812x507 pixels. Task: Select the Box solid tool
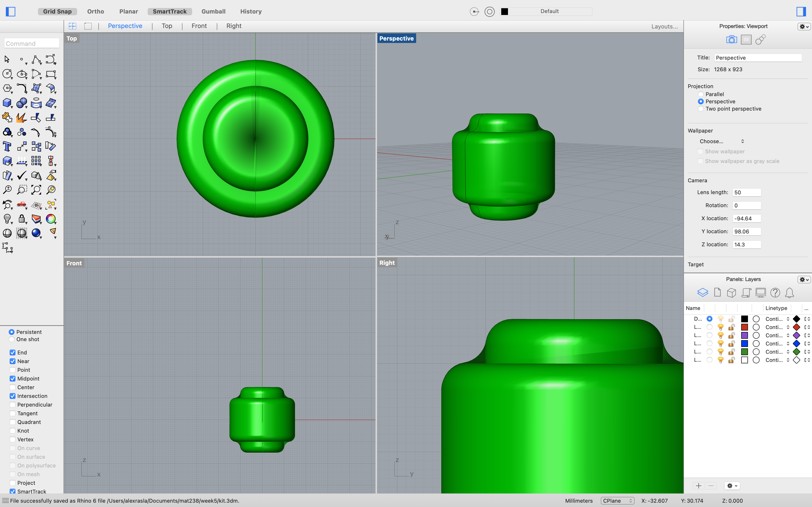pos(7,103)
